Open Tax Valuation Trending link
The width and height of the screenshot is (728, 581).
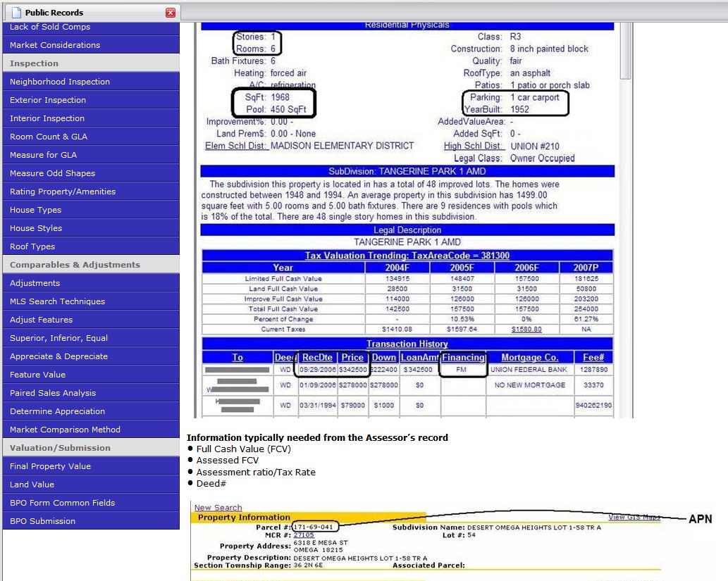pyautogui.click(x=407, y=255)
